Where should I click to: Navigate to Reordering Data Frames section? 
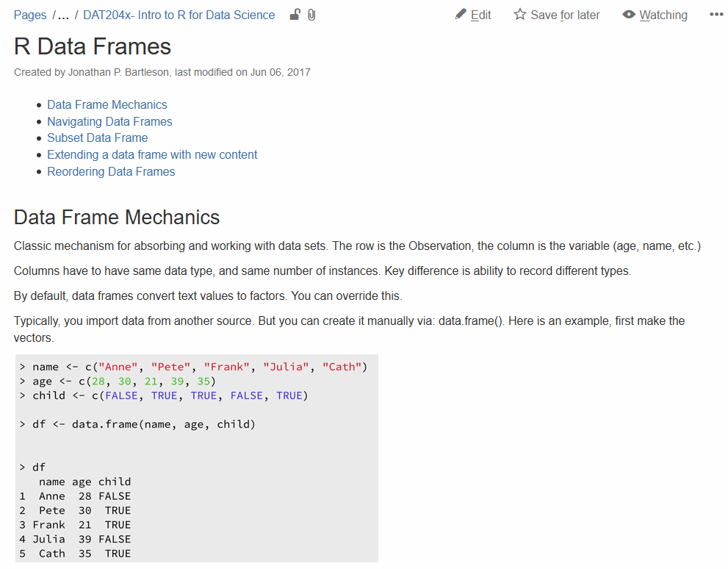click(x=111, y=171)
